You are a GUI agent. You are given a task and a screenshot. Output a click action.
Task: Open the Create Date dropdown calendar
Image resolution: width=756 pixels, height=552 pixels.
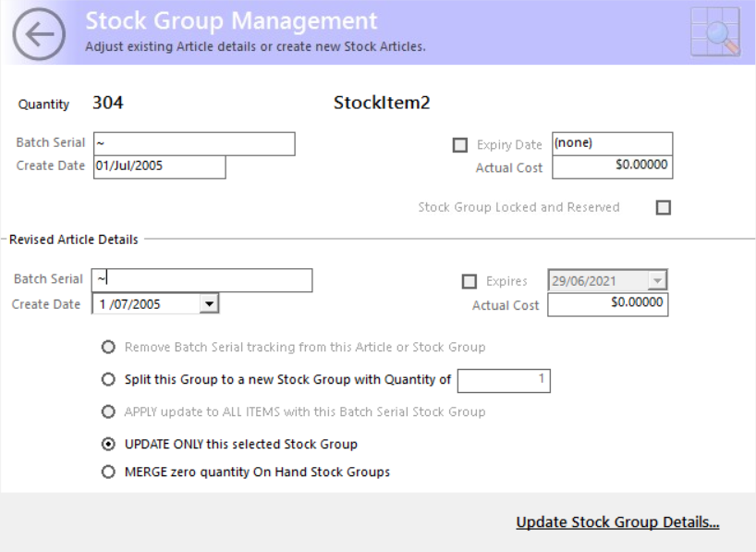pos(209,304)
